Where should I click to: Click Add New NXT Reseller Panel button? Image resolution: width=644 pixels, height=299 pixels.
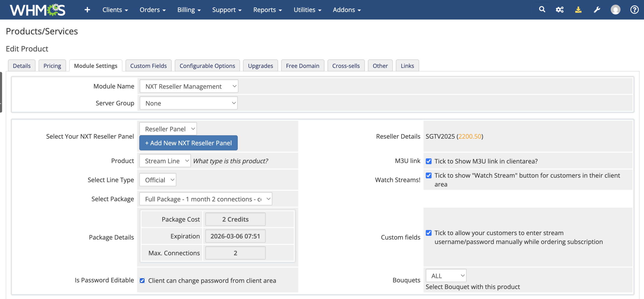[188, 143]
